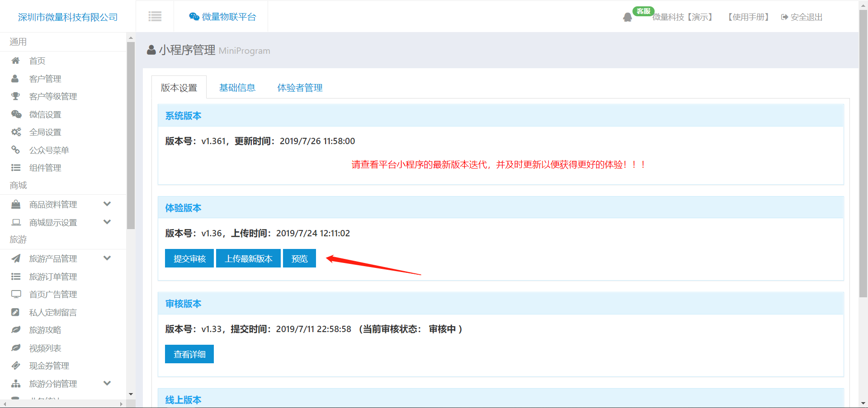Click the 安全退出 logout icon
This screenshot has height=408, width=868.
785,17
